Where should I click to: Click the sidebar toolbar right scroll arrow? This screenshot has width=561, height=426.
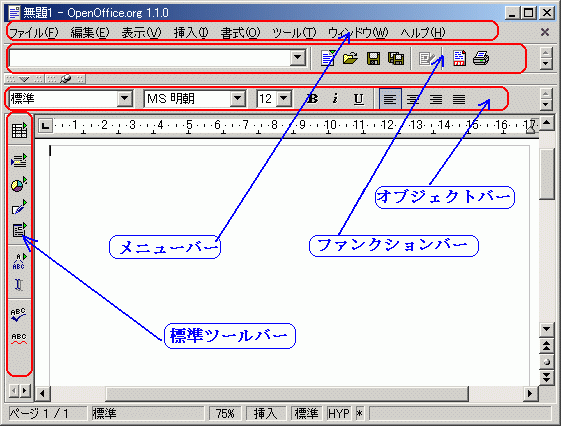(25, 391)
